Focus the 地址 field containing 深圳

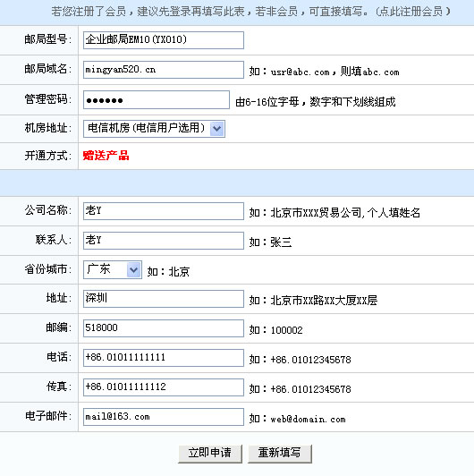point(164,299)
